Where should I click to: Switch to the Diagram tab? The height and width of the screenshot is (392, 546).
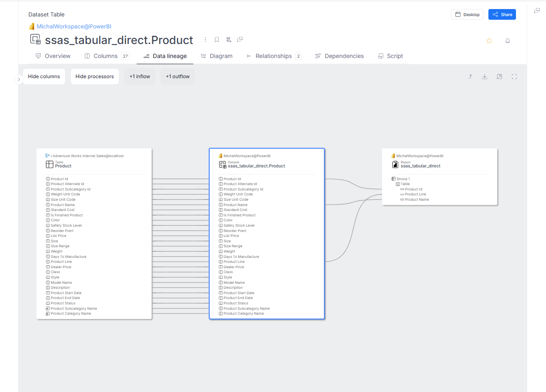pos(216,56)
